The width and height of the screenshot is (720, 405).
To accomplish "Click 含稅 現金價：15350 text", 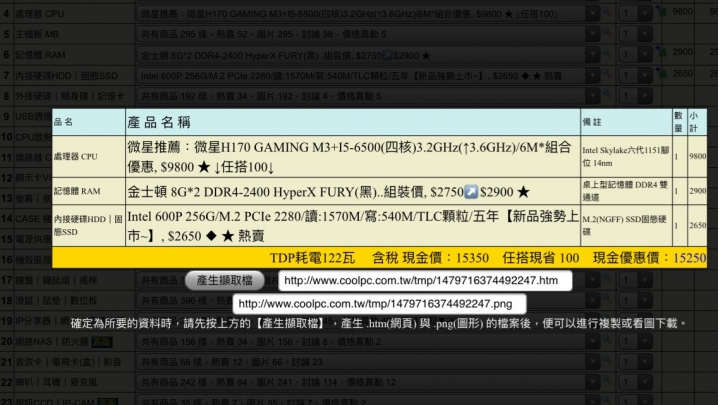I will pyautogui.click(x=430, y=258).
